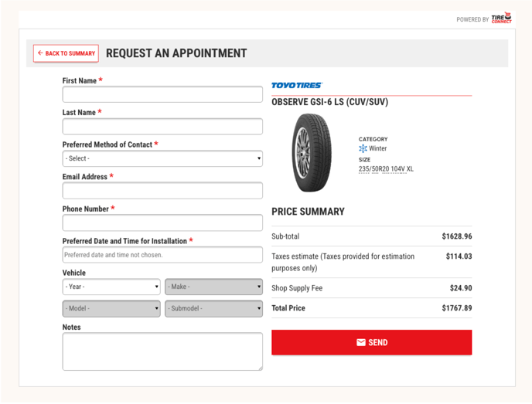Select the Email Address text box
The width and height of the screenshot is (532, 404).
click(162, 191)
